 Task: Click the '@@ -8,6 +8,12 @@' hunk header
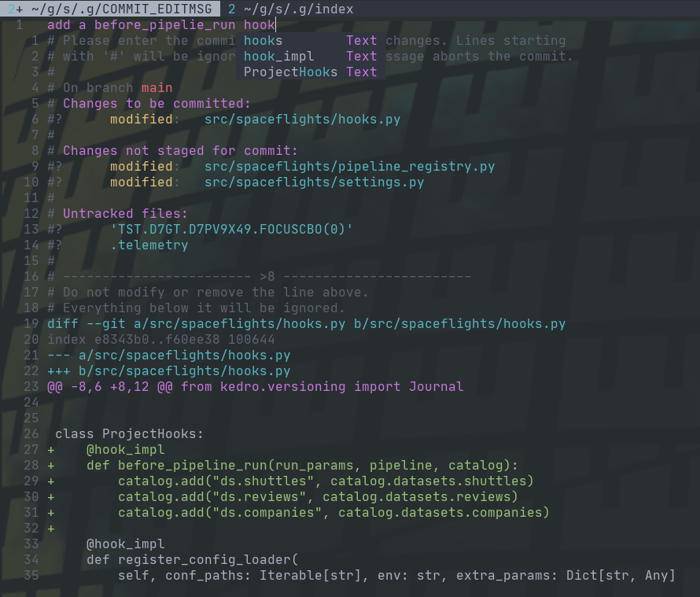pyautogui.click(x=255, y=387)
